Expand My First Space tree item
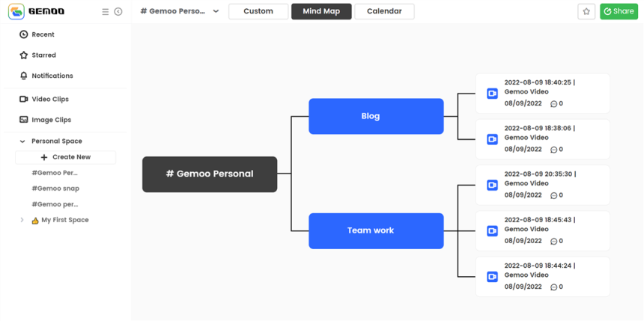The width and height of the screenshot is (644, 321). click(22, 220)
